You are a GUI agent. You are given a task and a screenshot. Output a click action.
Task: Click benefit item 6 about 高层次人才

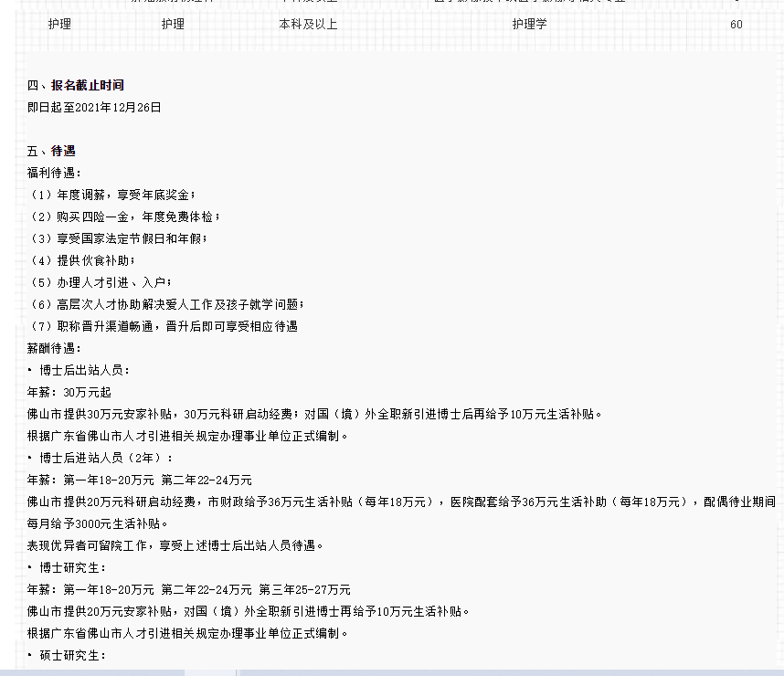click(166, 304)
